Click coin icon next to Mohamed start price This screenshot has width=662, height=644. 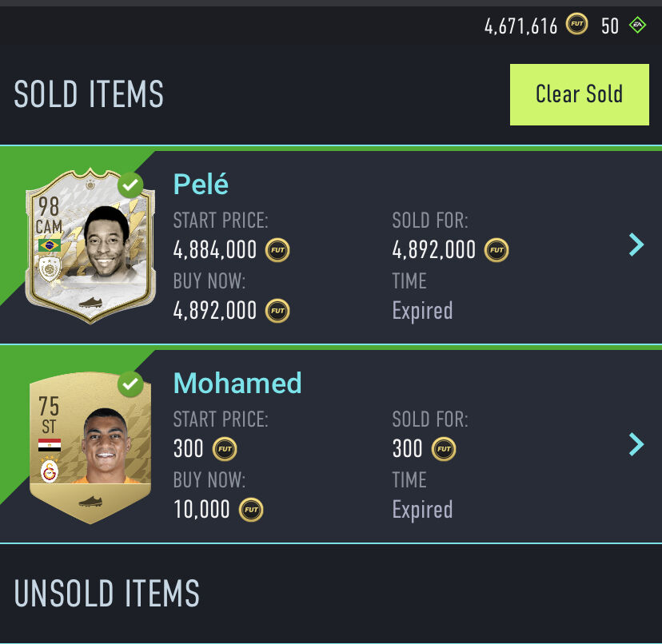click(x=225, y=449)
